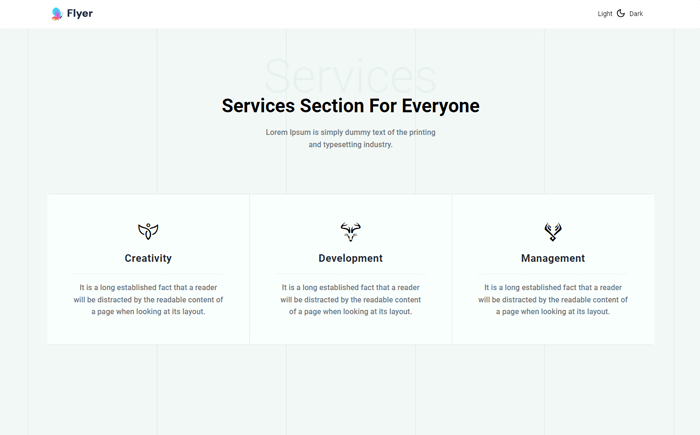This screenshot has height=435, width=700.
Task: Open the Development heading
Action: coord(350,258)
